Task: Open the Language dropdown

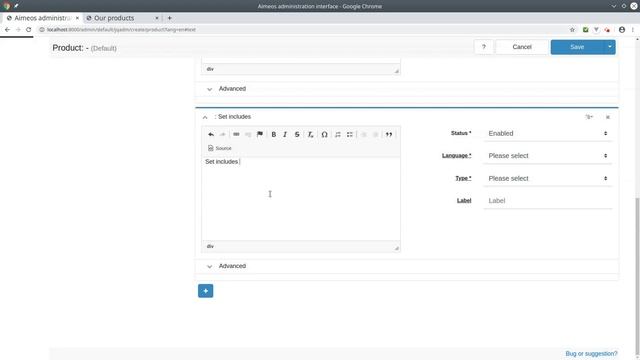Action: point(547,156)
